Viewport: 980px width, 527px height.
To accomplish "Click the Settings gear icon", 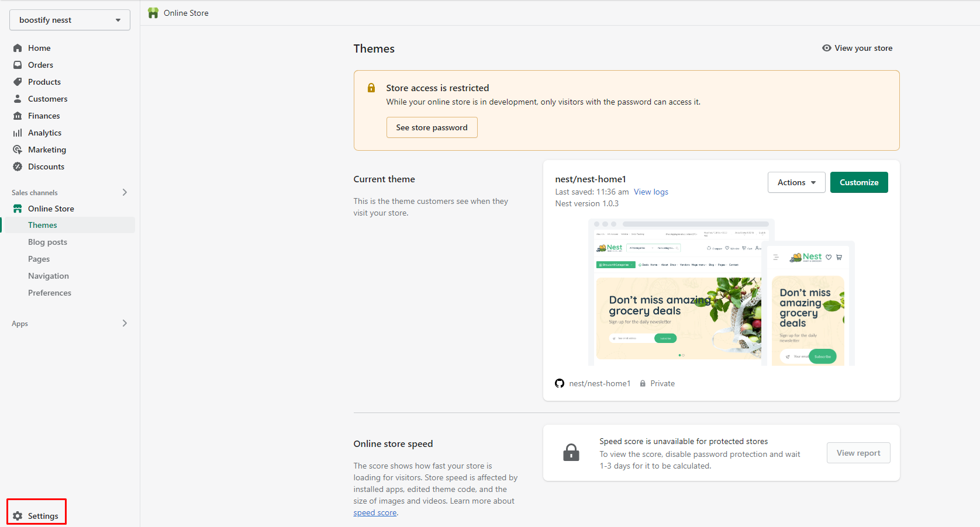I will [x=18, y=516].
